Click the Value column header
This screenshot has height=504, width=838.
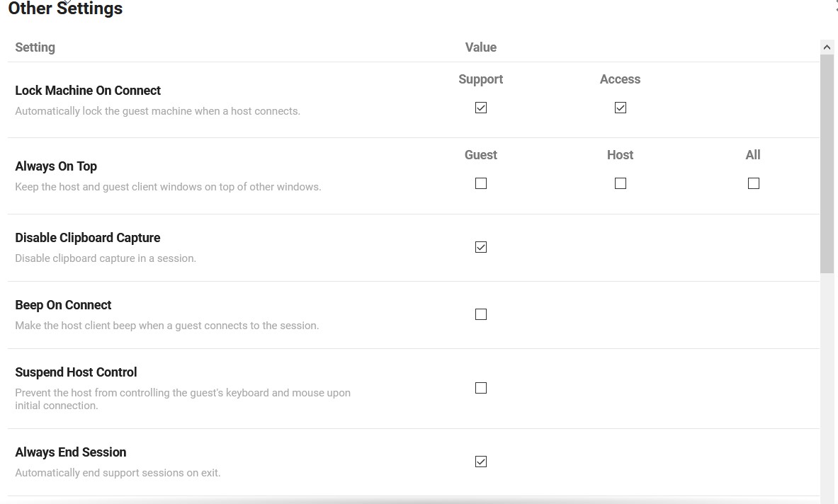coord(480,47)
